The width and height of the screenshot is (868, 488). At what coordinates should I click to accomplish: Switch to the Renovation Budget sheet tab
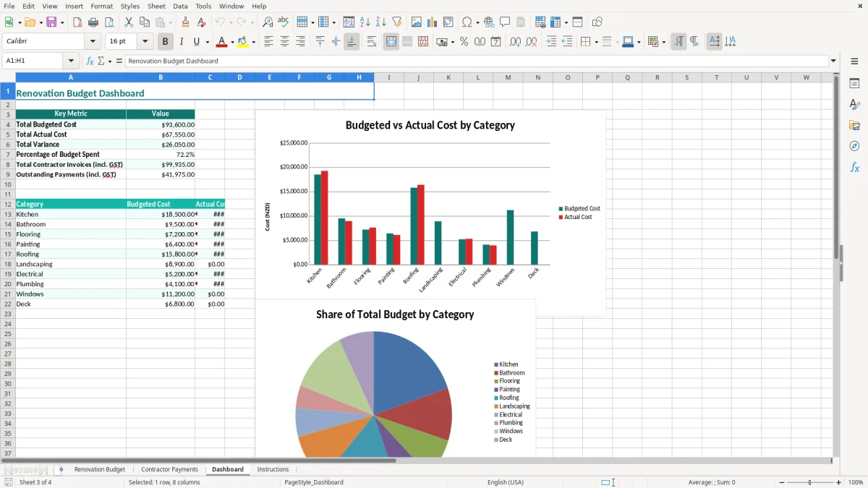[x=100, y=469]
